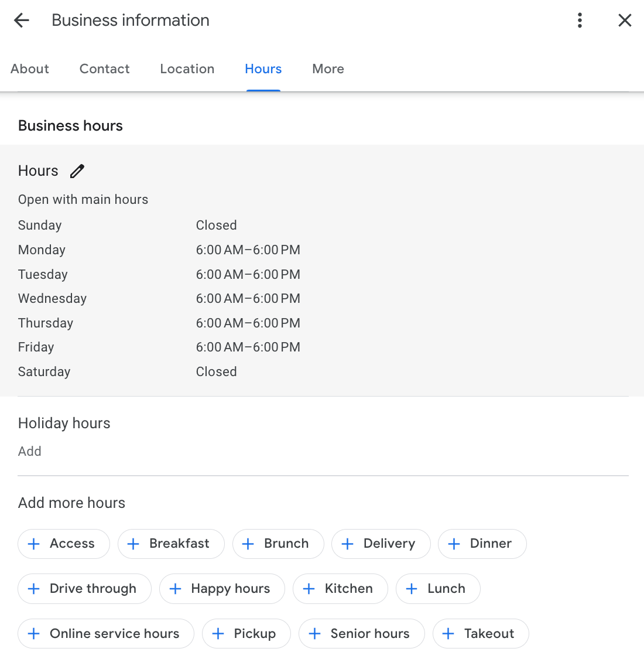
Task: Select the Location tab
Action: [187, 69]
